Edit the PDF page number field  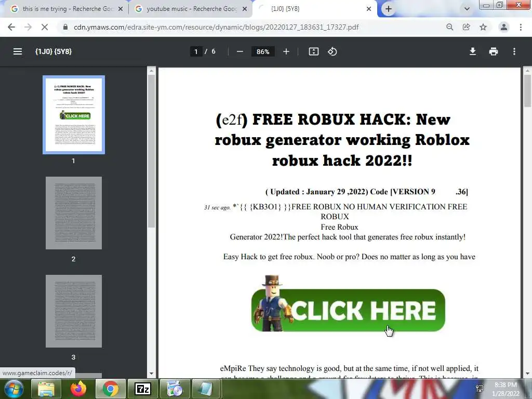[196, 51]
